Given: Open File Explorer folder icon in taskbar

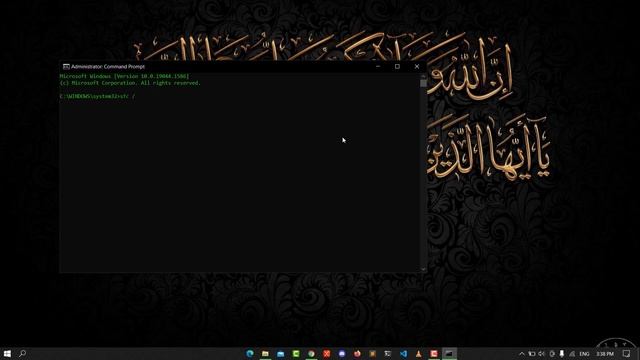Looking at the screenshot, I should pos(265,353).
